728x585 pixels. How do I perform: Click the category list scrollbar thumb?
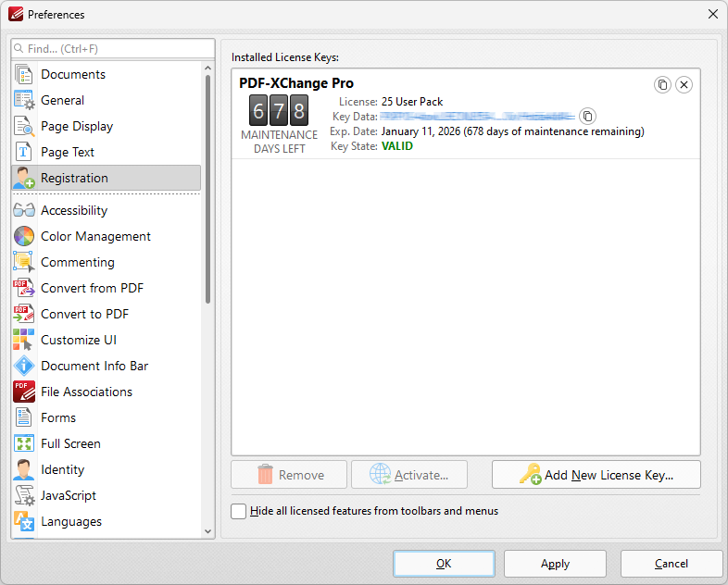(x=208, y=189)
